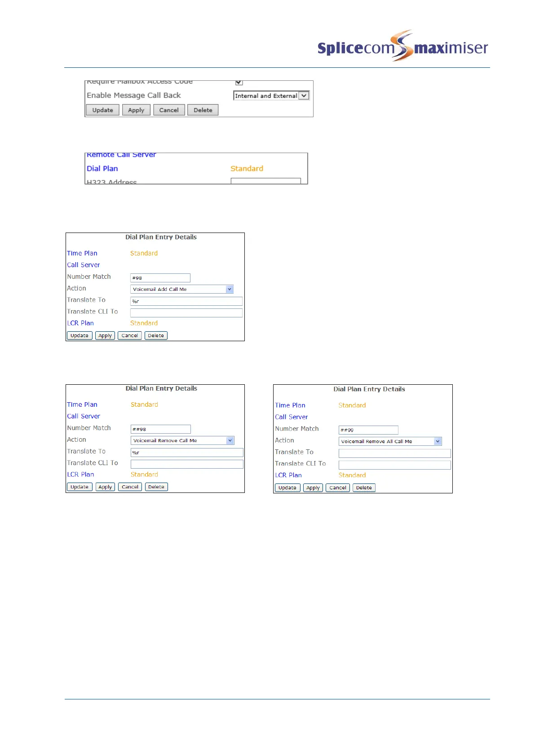The height and width of the screenshot is (756, 535).
Task: Click Delete in the #98 dial plan entry
Action: pyautogui.click(x=156, y=335)
